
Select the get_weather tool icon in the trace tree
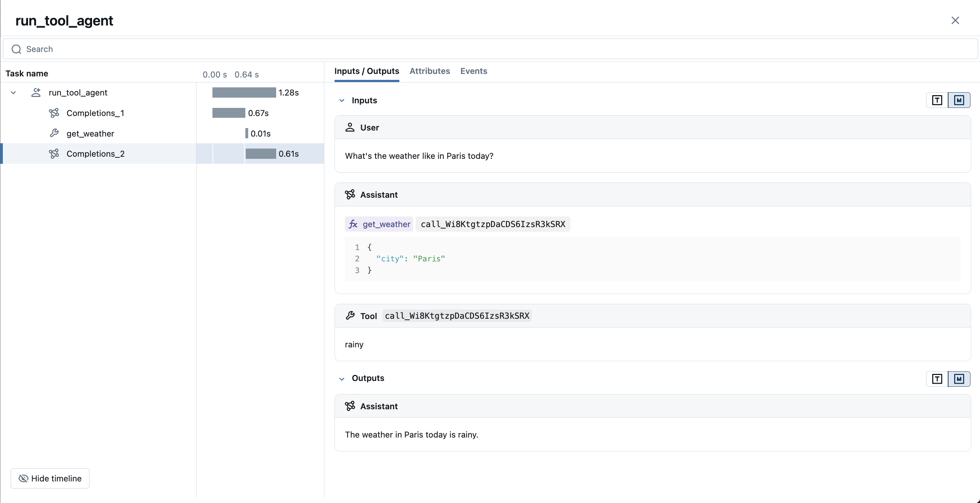coord(55,133)
